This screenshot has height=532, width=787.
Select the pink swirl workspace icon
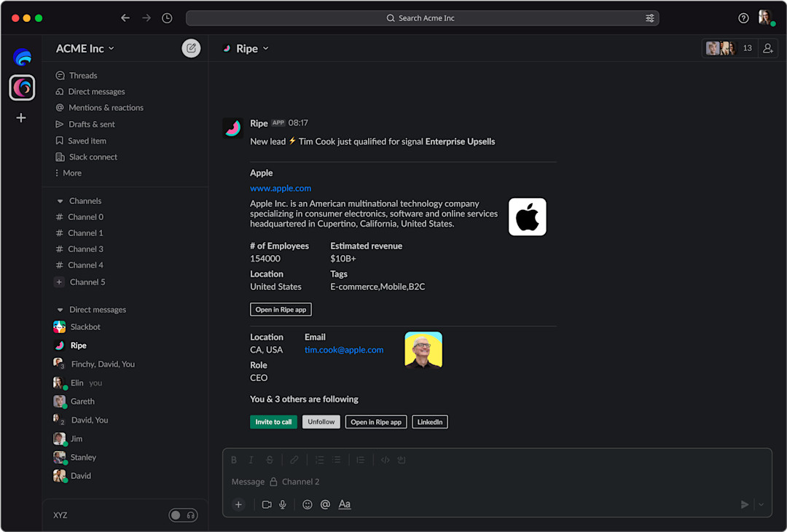tap(22, 88)
